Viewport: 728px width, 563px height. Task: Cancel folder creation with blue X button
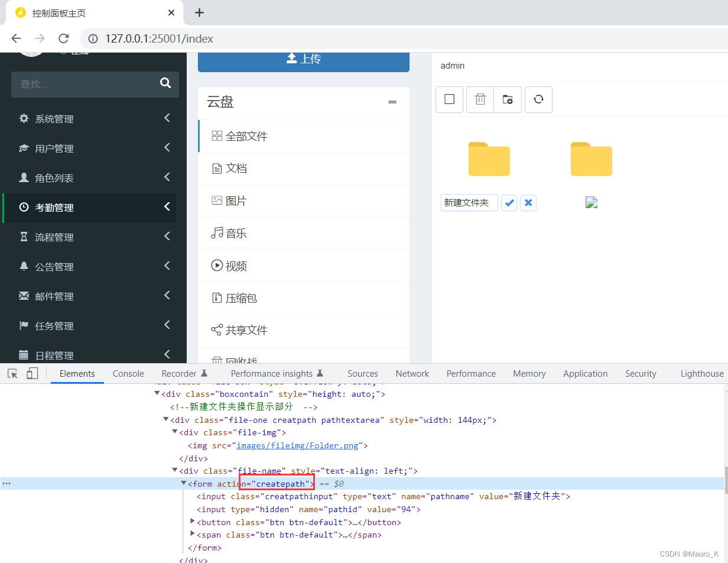[x=528, y=202]
